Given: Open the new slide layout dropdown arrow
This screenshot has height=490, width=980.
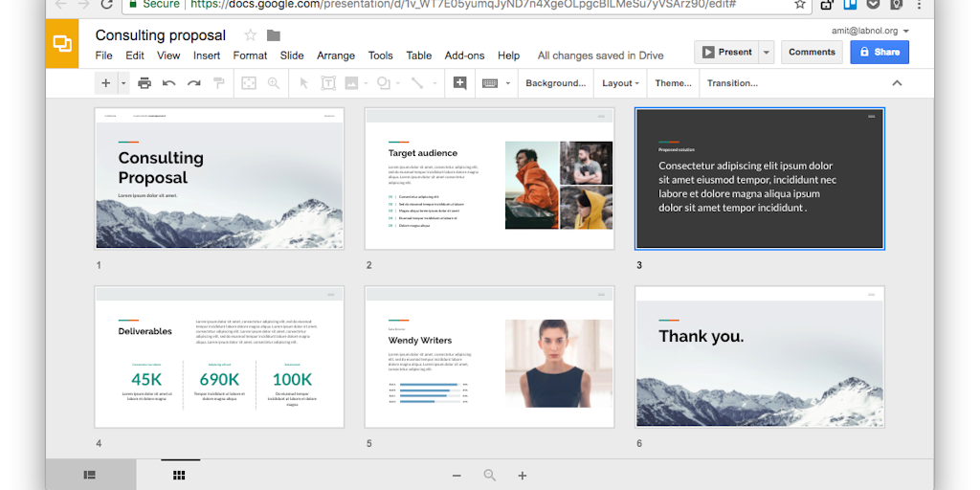Looking at the screenshot, I should tap(123, 83).
